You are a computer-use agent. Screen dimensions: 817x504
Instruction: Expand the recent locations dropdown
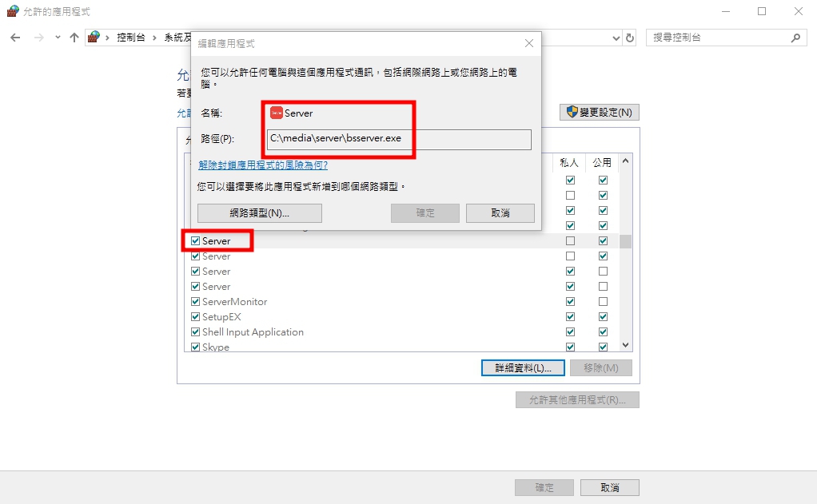click(58, 38)
